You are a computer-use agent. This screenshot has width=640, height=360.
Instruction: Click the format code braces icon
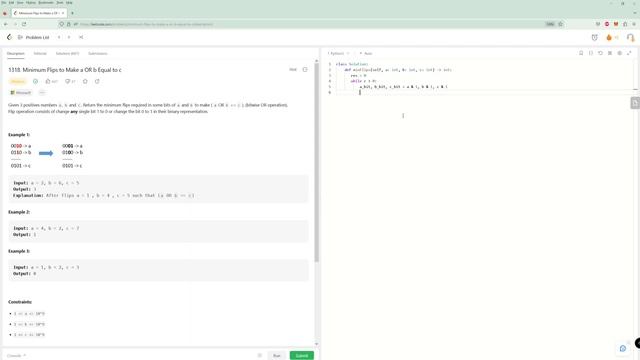click(x=591, y=53)
